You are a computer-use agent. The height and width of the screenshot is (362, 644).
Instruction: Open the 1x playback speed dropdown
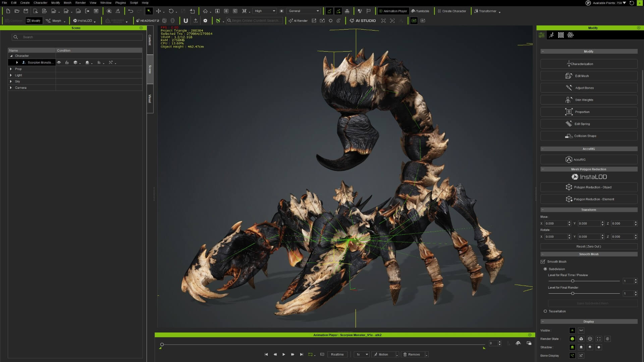pyautogui.click(x=362, y=354)
